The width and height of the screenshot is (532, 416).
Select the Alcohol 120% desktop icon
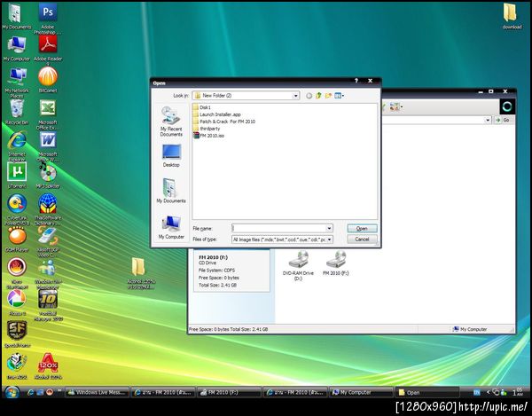pos(48,365)
